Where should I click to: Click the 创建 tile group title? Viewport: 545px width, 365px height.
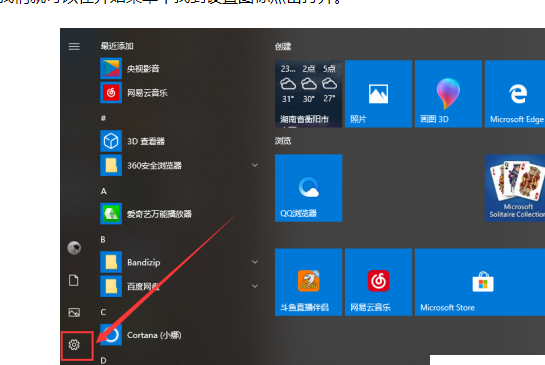[x=283, y=46]
